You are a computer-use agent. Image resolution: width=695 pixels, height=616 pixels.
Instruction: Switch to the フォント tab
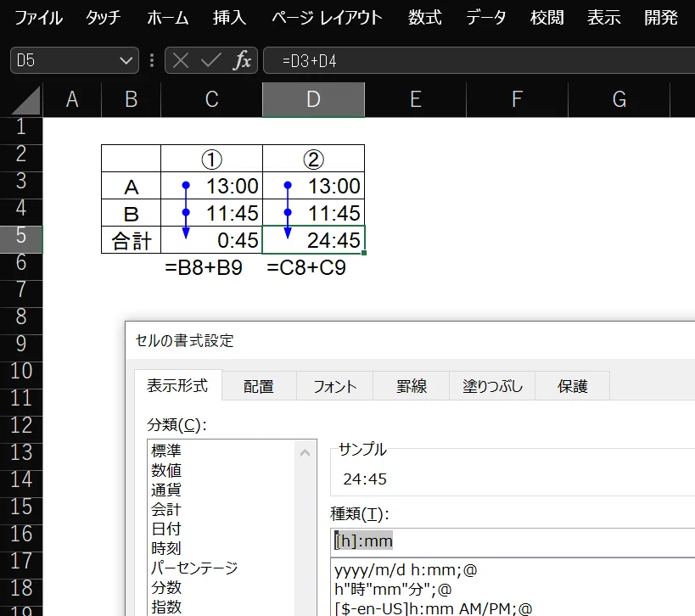[x=334, y=386]
